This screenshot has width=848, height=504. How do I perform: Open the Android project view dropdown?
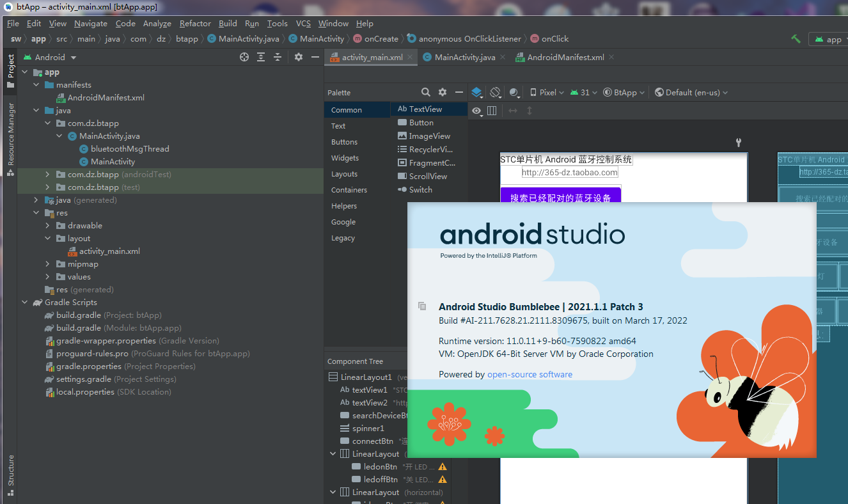[50, 57]
